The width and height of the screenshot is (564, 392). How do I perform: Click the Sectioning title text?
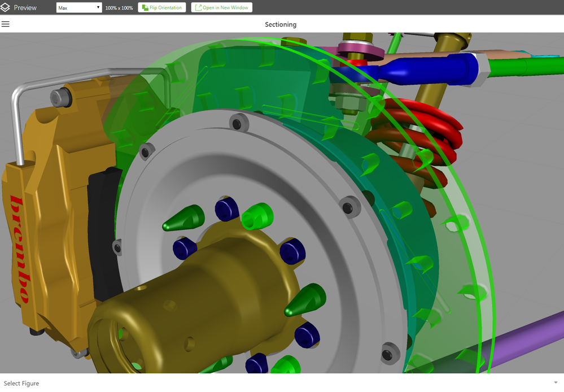[281, 24]
